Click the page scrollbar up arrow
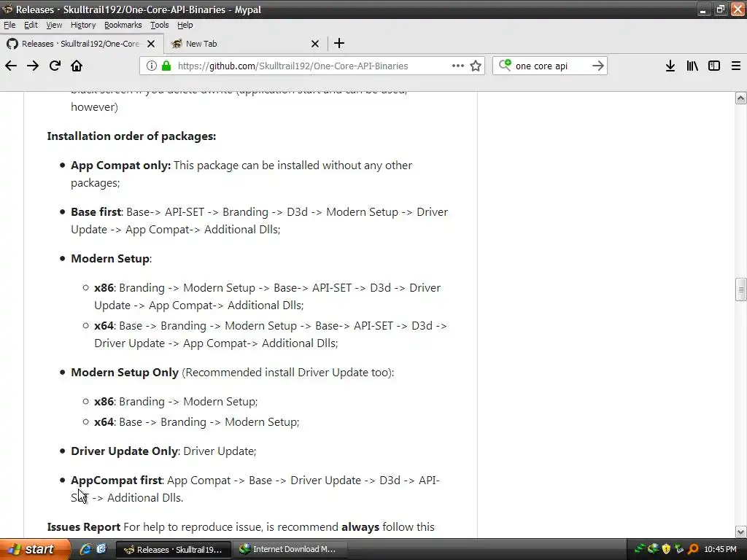The image size is (747, 560). pos(740,98)
